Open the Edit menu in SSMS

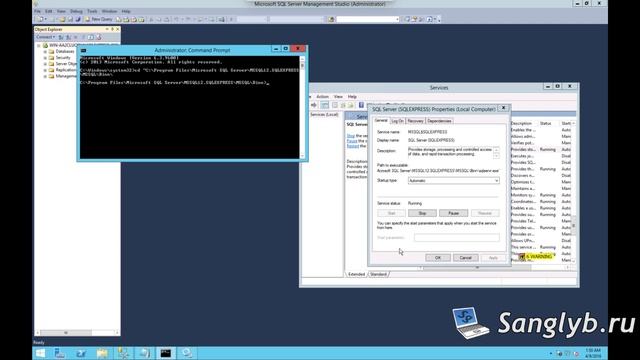click(x=49, y=11)
